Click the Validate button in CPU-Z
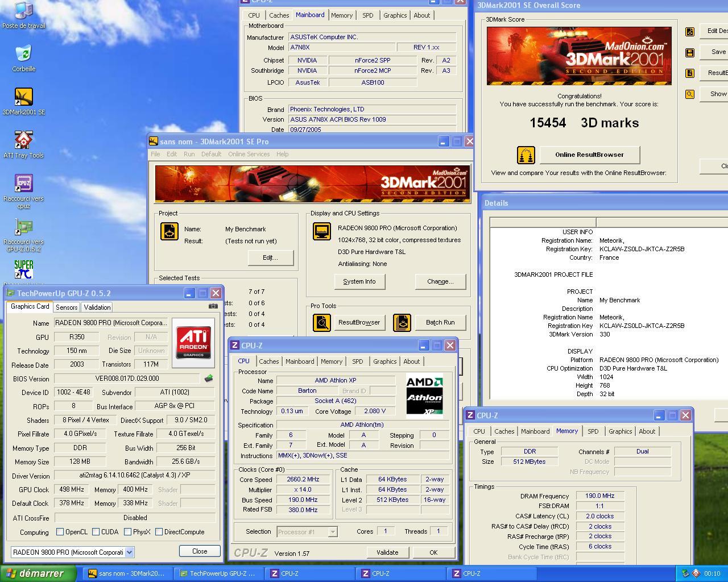 click(387, 552)
